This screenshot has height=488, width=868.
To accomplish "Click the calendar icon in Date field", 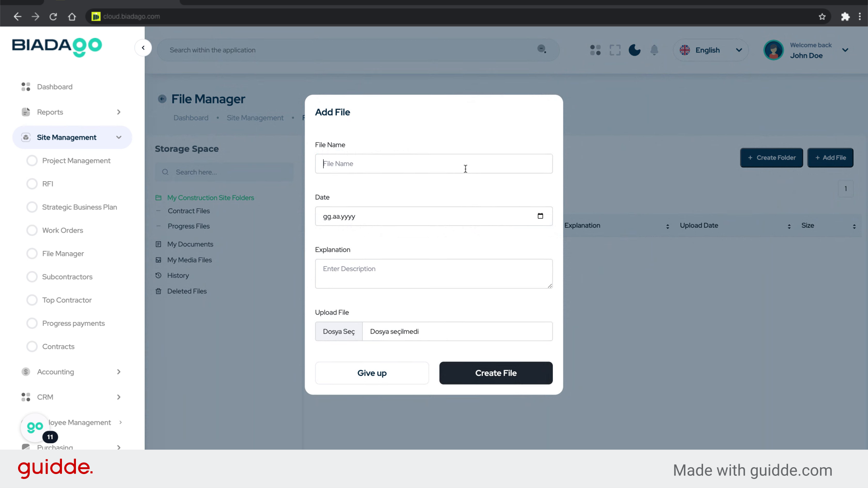I will point(540,216).
